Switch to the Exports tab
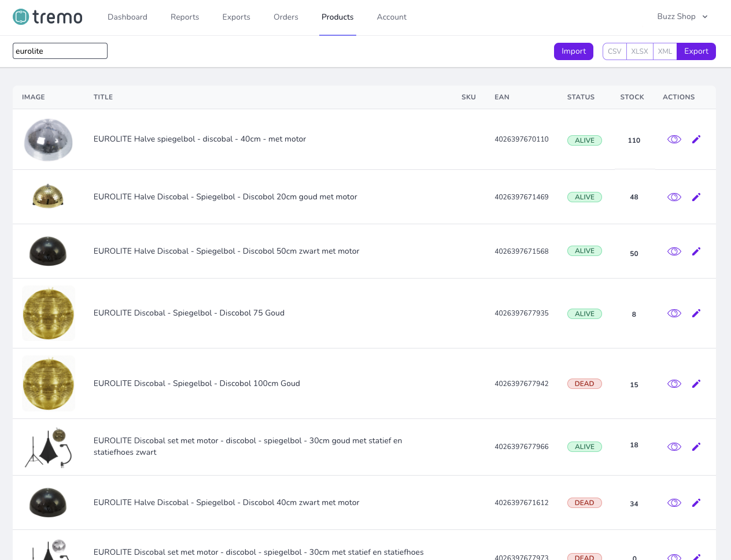731x560 pixels. click(x=236, y=17)
